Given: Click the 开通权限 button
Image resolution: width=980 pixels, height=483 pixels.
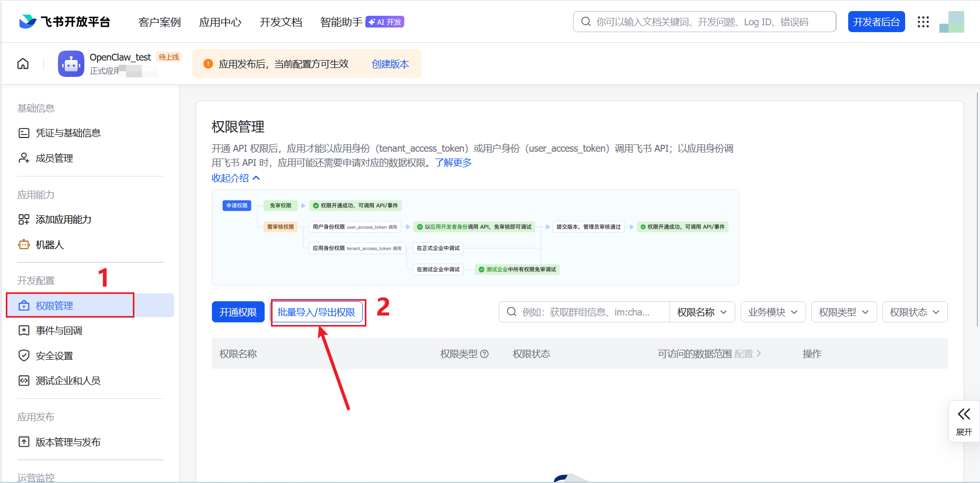Looking at the screenshot, I should pos(238,312).
